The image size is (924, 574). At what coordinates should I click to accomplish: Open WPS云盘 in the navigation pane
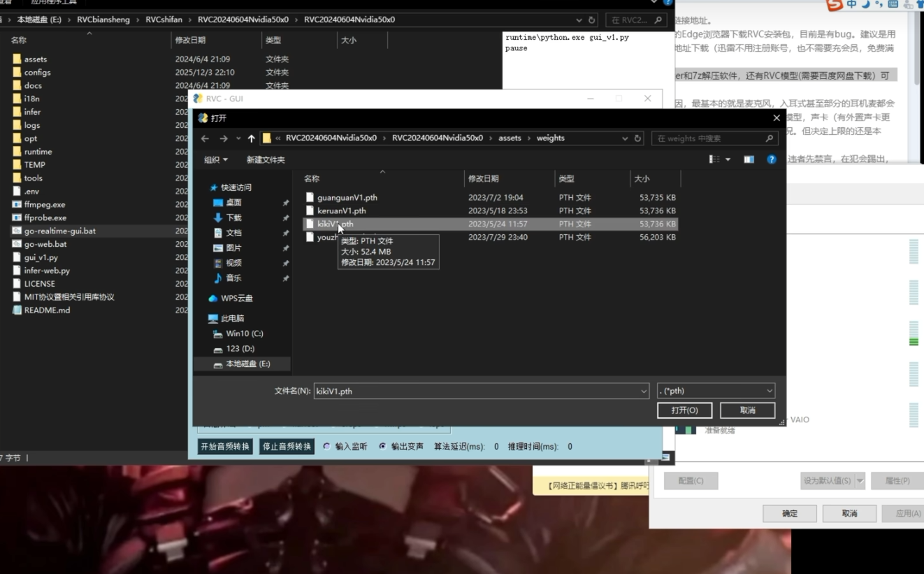tap(237, 298)
